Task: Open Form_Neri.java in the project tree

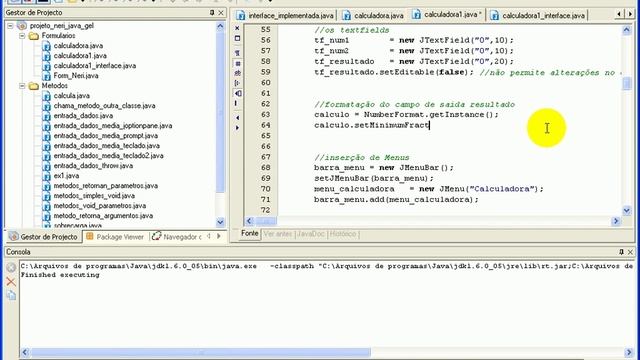Action: click(76, 76)
